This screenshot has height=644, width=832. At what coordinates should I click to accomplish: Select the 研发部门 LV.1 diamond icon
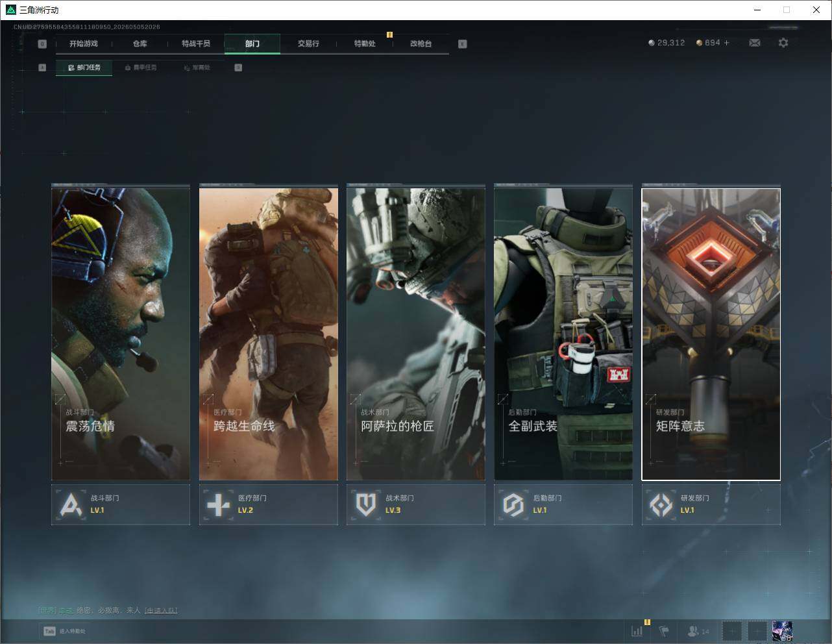(x=661, y=505)
